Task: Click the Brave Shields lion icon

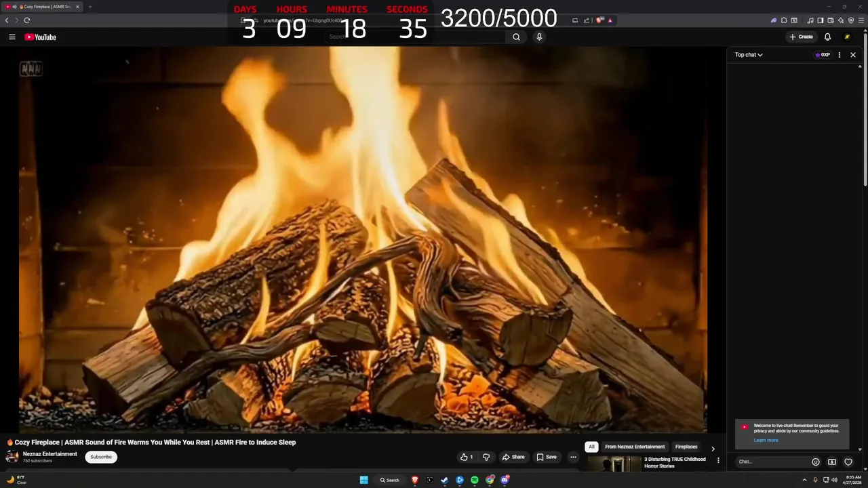Action: point(599,20)
